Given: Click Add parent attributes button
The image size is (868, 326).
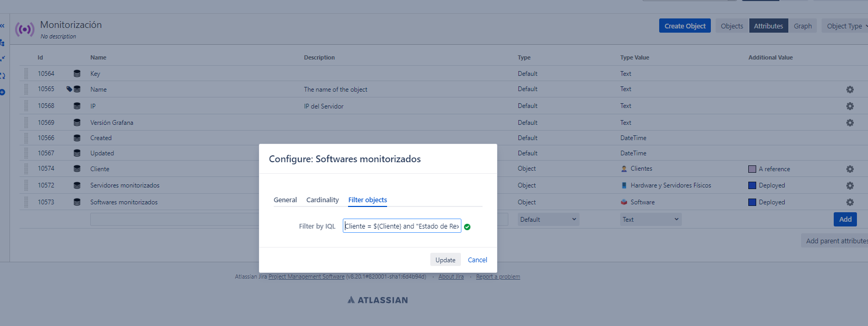Looking at the screenshot, I should [834, 241].
